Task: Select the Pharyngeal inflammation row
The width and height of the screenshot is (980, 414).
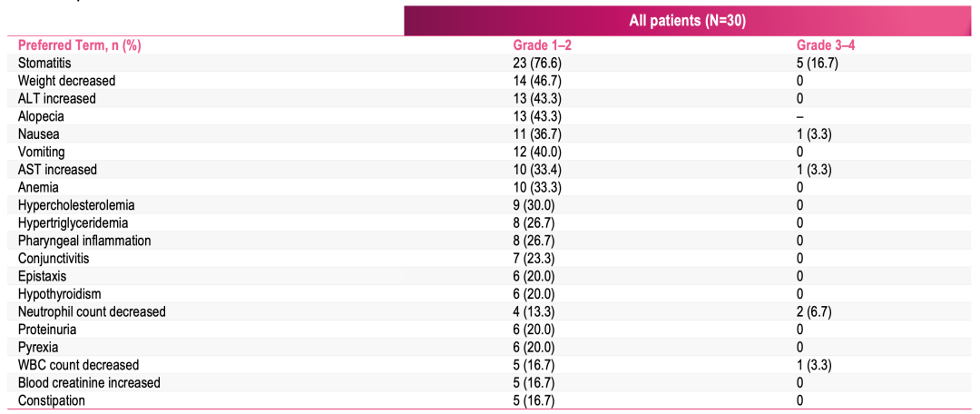Action: [x=489, y=241]
